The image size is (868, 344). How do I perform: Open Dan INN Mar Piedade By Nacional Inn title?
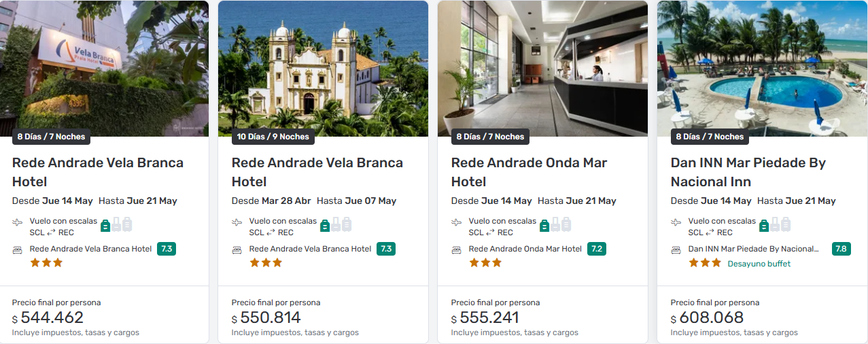pos(748,172)
